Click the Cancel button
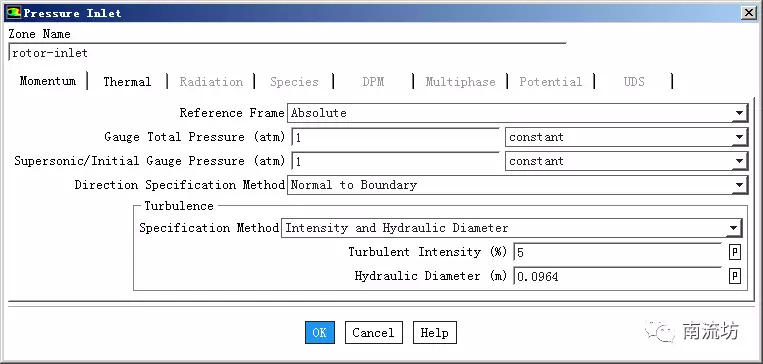The width and height of the screenshot is (763, 364). tap(373, 333)
